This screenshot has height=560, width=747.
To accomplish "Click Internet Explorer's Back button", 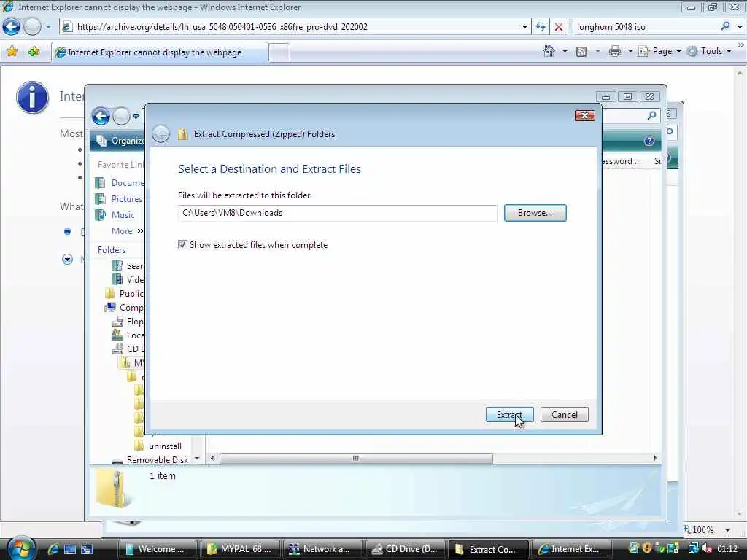I will (12, 26).
